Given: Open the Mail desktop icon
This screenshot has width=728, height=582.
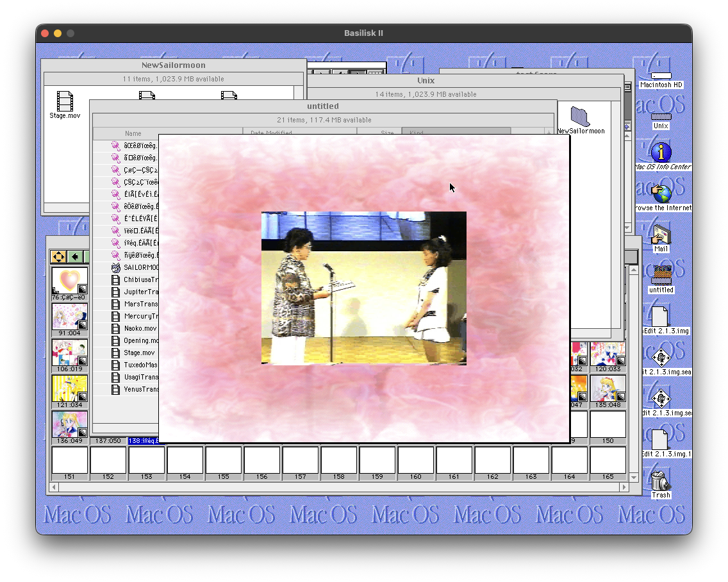Looking at the screenshot, I should coord(661,235).
